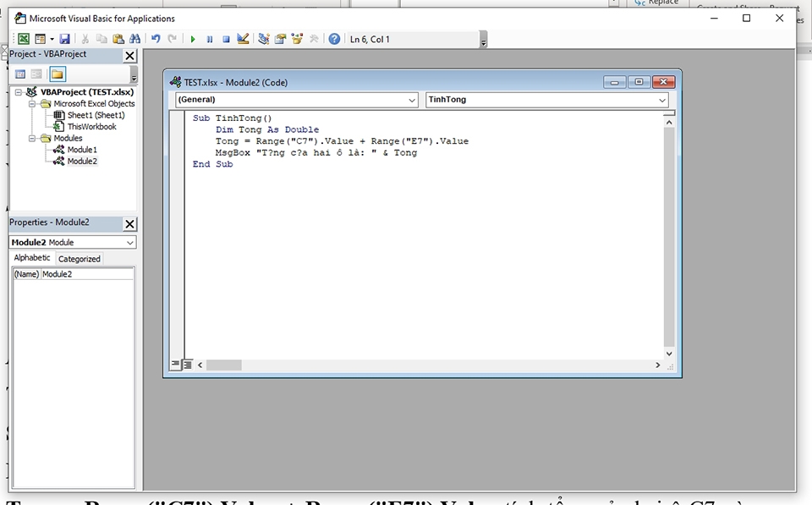Select VBAProject (TEST.xlsx) in project tree
This screenshot has height=505, width=812.
pos(87,92)
